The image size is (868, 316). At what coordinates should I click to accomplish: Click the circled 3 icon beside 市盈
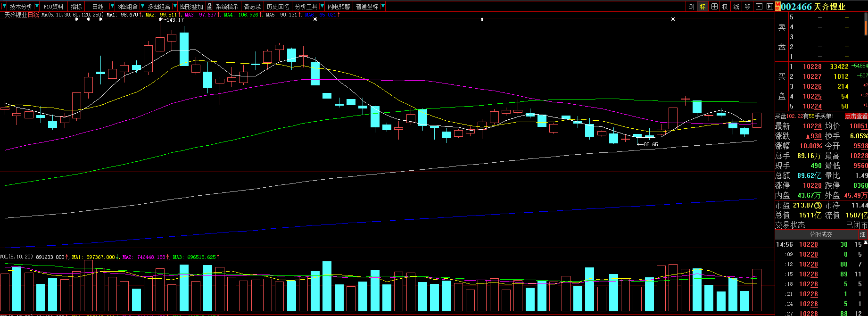[818, 206]
